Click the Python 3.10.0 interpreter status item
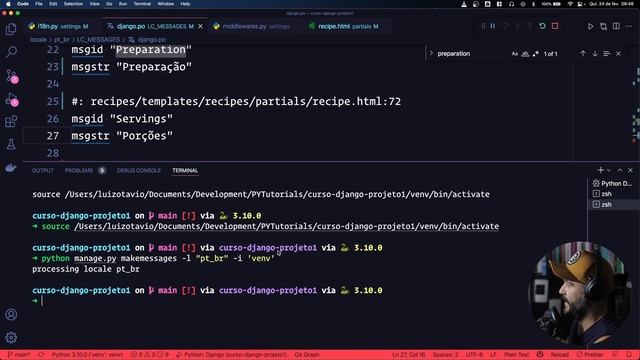 (87, 355)
